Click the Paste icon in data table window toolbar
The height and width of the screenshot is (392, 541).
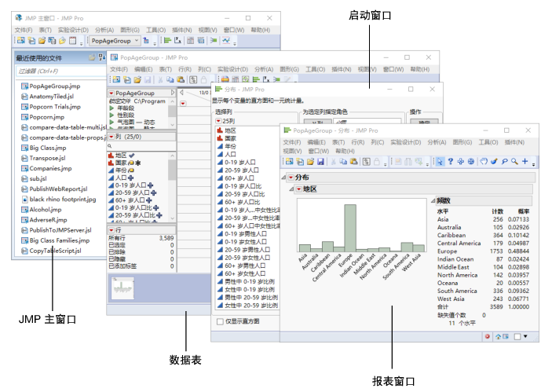pyautogui.click(x=181, y=79)
